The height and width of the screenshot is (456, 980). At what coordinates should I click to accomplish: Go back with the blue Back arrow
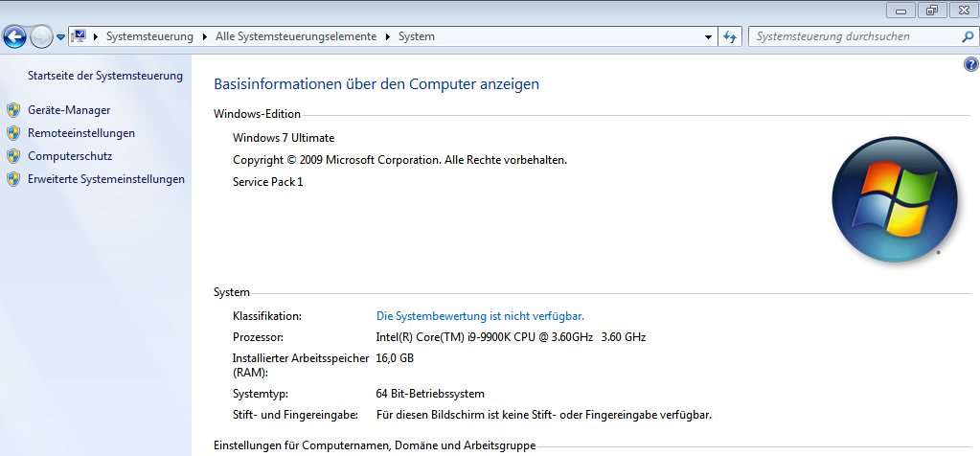tap(15, 36)
